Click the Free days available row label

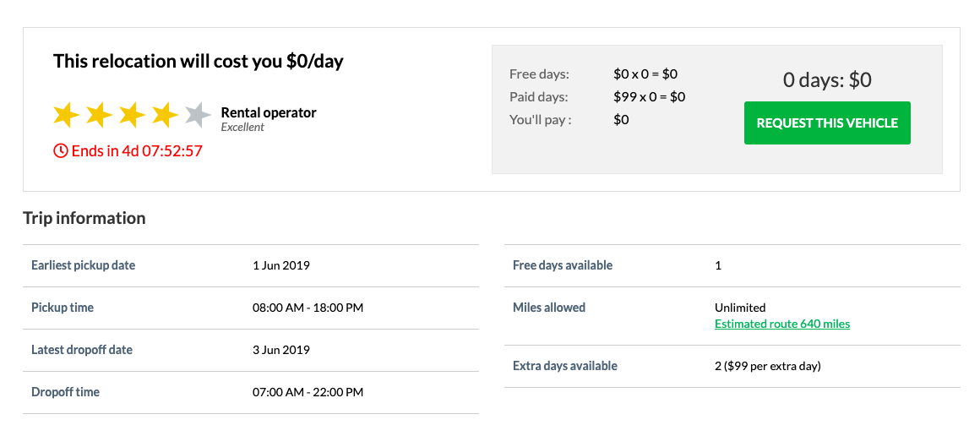click(562, 265)
